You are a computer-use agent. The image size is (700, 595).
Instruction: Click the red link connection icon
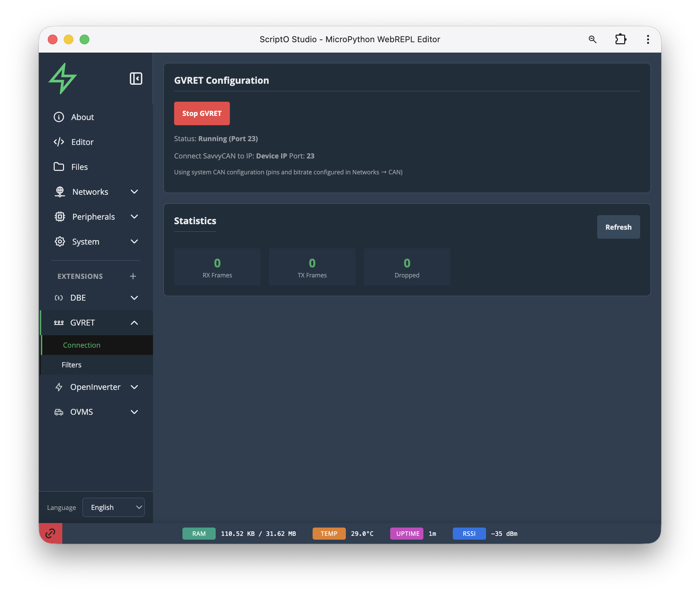tap(51, 533)
